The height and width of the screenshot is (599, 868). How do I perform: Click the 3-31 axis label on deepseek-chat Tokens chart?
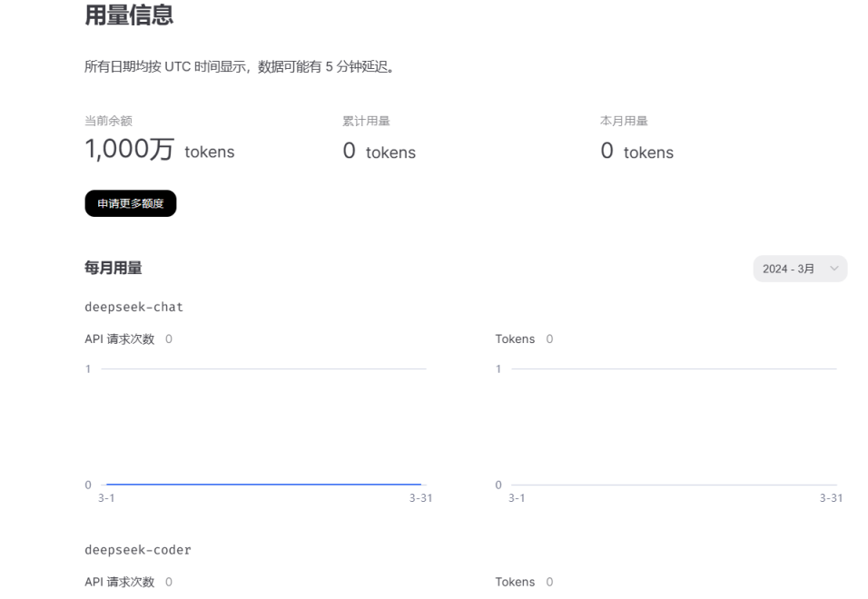tap(831, 498)
